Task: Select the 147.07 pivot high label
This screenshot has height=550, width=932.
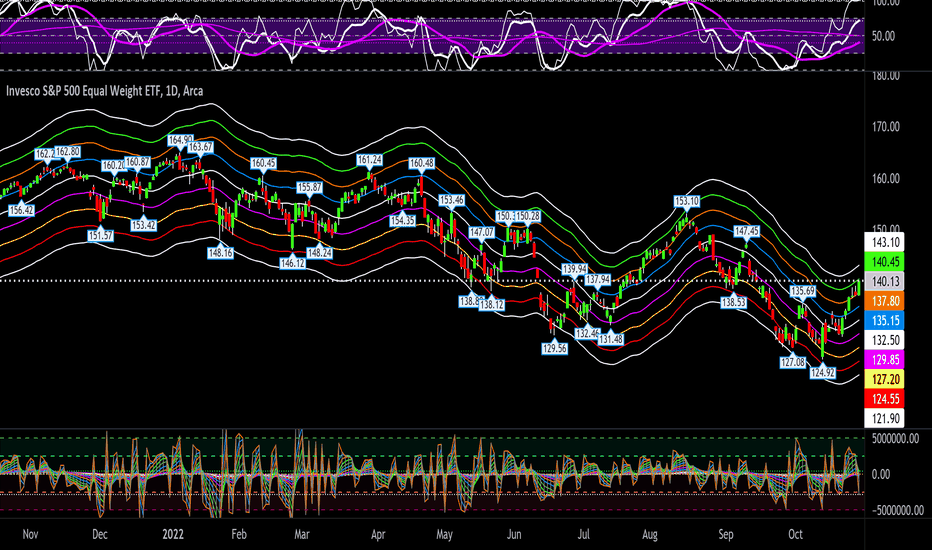Action: coord(482,232)
